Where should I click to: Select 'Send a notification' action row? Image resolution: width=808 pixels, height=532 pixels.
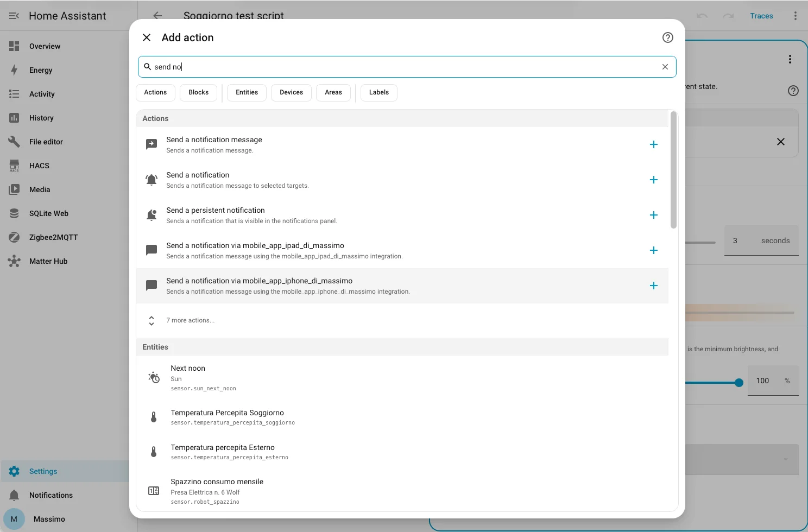(402, 180)
